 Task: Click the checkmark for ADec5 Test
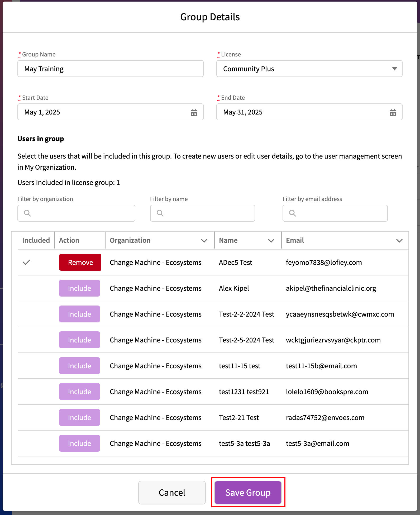[x=26, y=262]
